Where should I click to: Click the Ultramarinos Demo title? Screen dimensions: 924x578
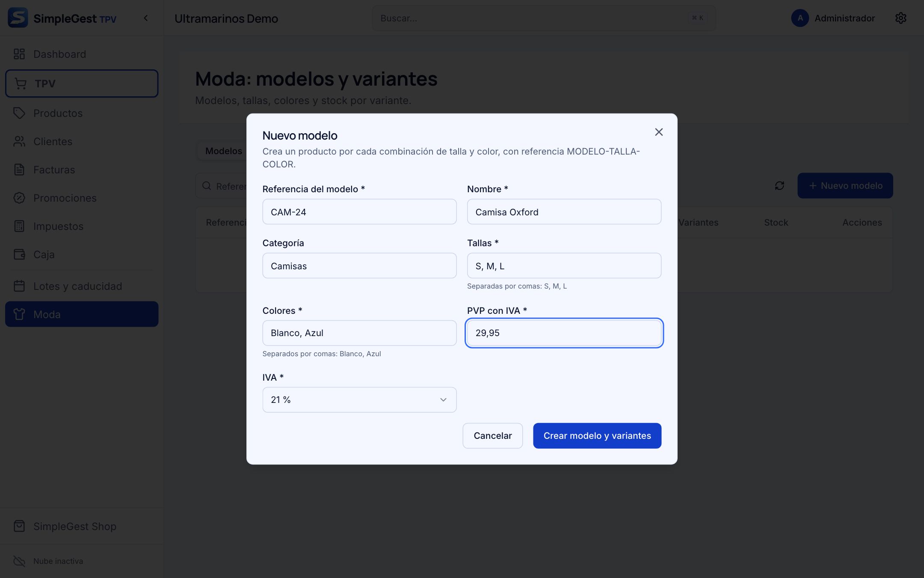point(226,18)
